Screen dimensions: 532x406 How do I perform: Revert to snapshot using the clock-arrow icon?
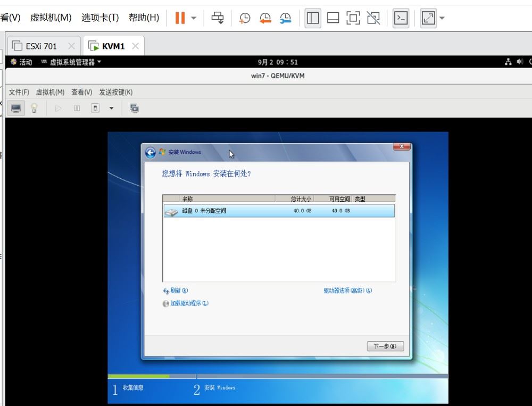(x=265, y=18)
